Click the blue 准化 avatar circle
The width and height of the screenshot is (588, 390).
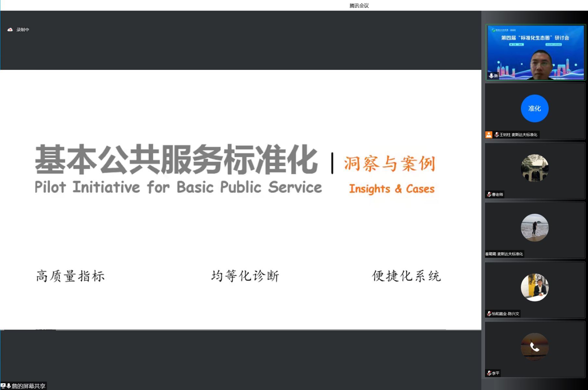click(x=534, y=109)
